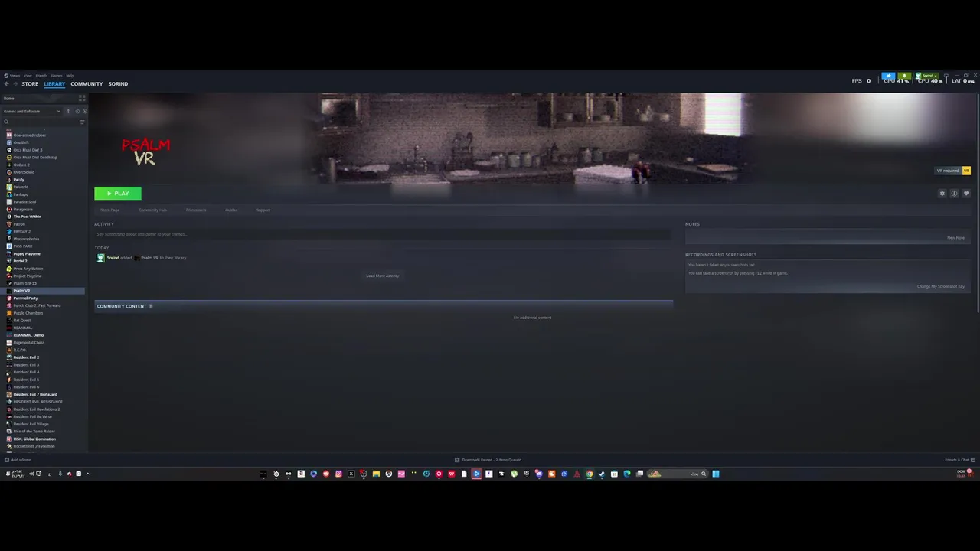
Task: Open the advanced filter icon
Action: (82, 122)
